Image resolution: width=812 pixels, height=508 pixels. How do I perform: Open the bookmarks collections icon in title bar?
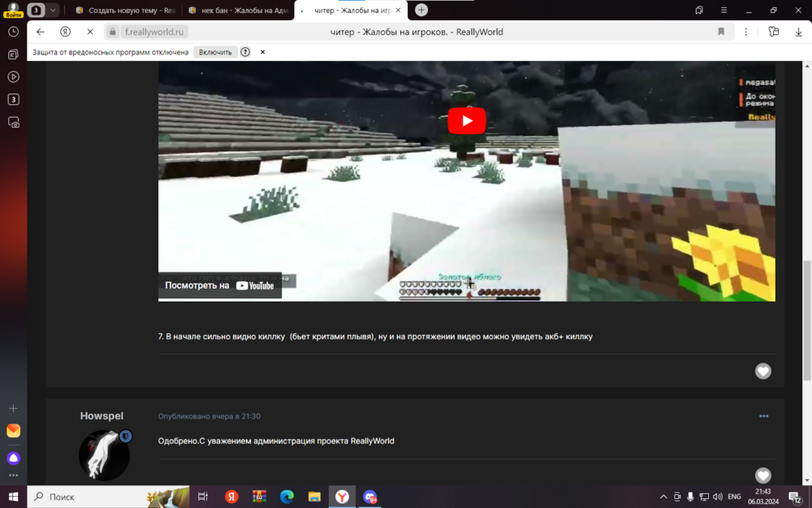[699, 10]
